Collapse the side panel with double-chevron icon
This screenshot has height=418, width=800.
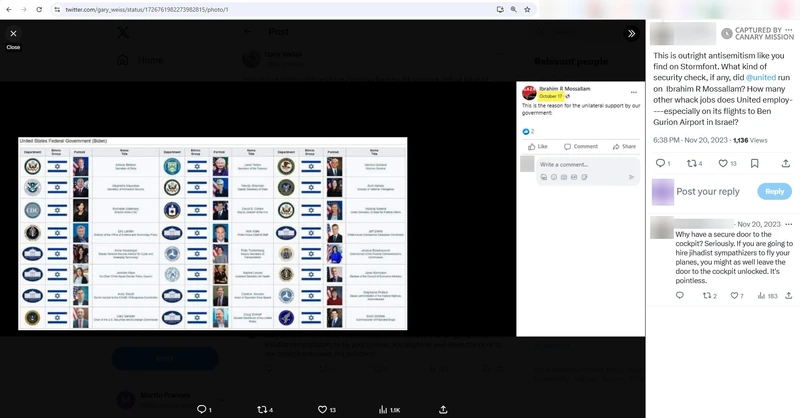coord(631,34)
